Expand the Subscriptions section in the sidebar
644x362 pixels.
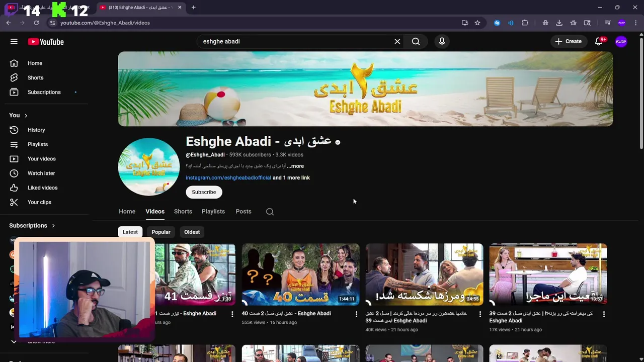point(32,226)
